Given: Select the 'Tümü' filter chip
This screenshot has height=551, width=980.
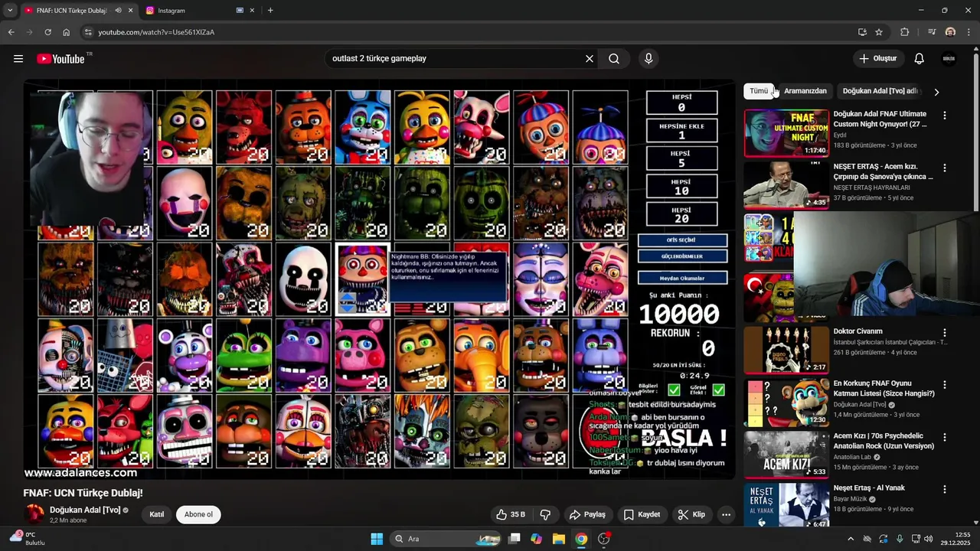Looking at the screenshot, I should tap(759, 91).
